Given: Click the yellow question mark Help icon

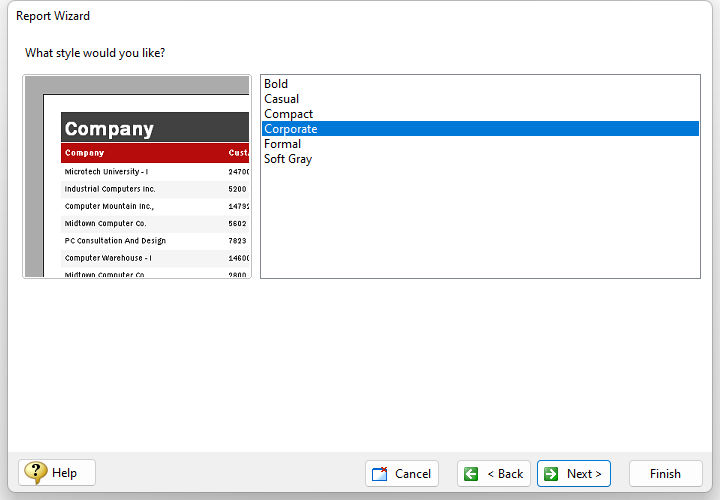Looking at the screenshot, I should (x=35, y=472).
